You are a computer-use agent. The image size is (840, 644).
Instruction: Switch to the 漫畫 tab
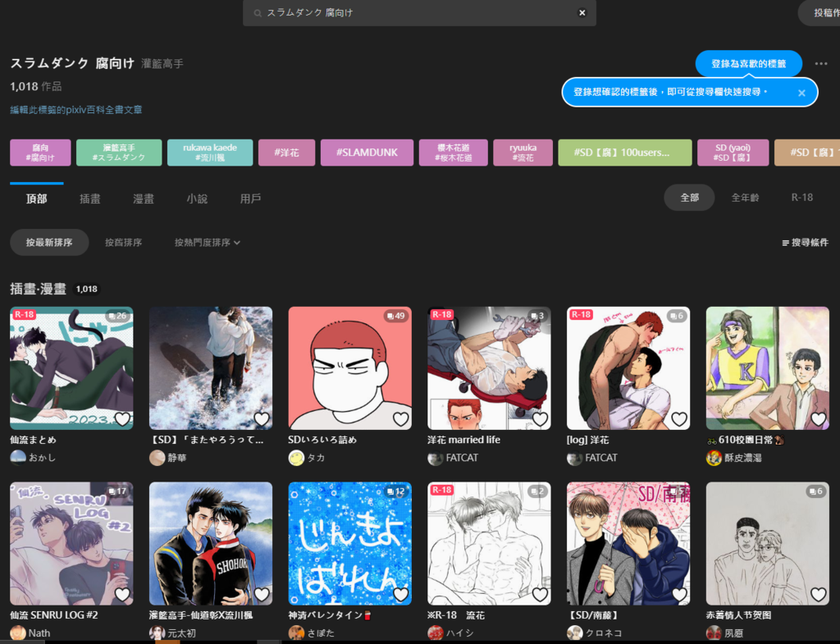(144, 199)
